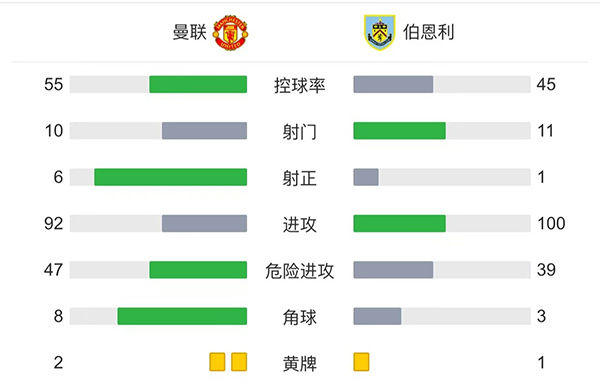600x385 pixels.
Task: Click the 控球率 possession label
Action: point(300,85)
